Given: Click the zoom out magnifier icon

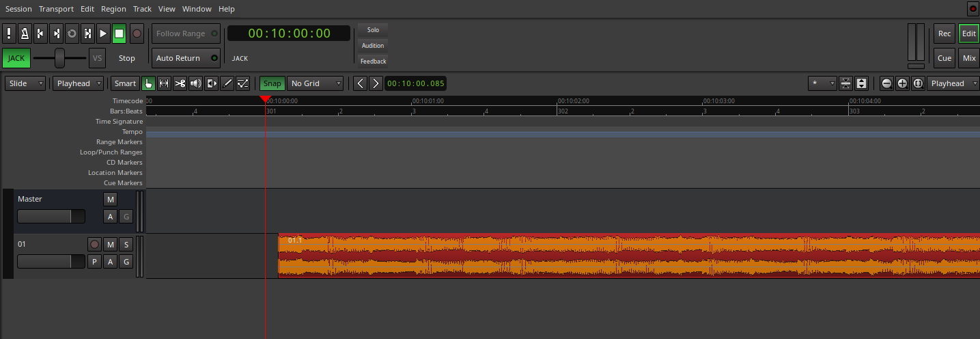Looking at the screenshot, I should coord(886,83).
